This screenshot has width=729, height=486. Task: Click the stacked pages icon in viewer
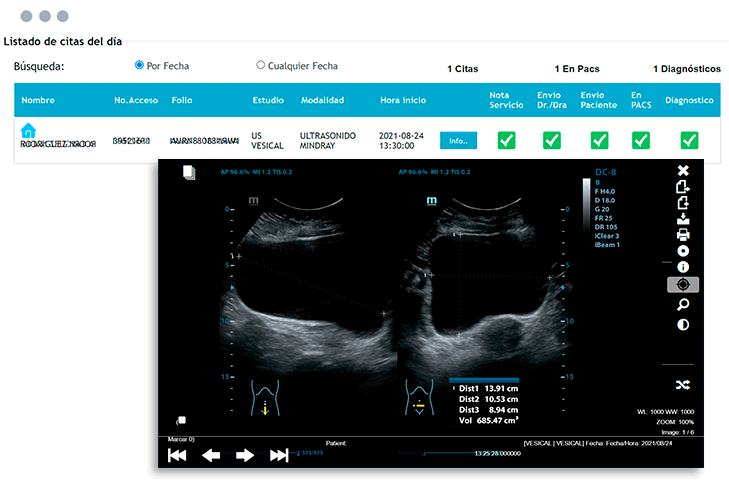point(189,173)
